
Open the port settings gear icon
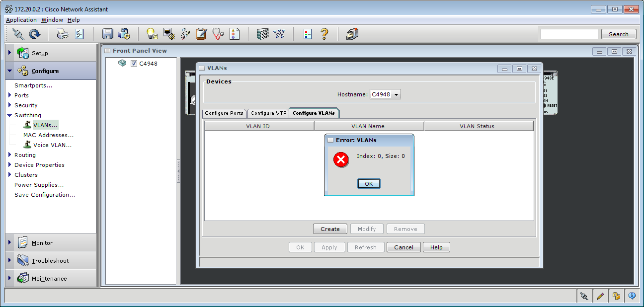coord(168,34)
